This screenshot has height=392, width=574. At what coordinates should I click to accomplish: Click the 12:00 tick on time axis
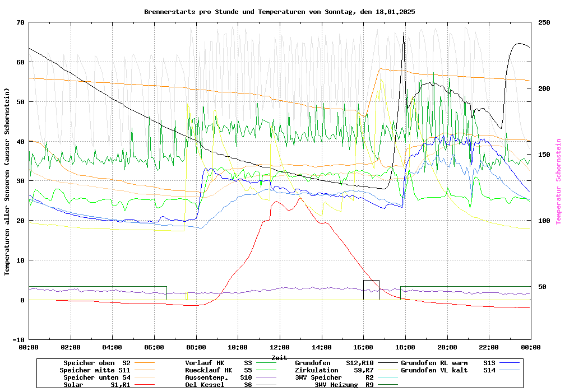[x=280, y=347]
